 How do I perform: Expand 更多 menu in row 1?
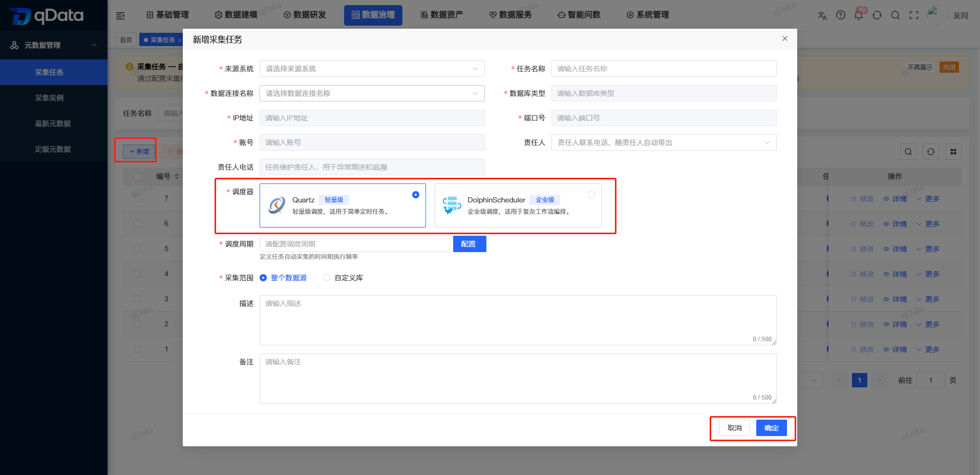[928, 349]
